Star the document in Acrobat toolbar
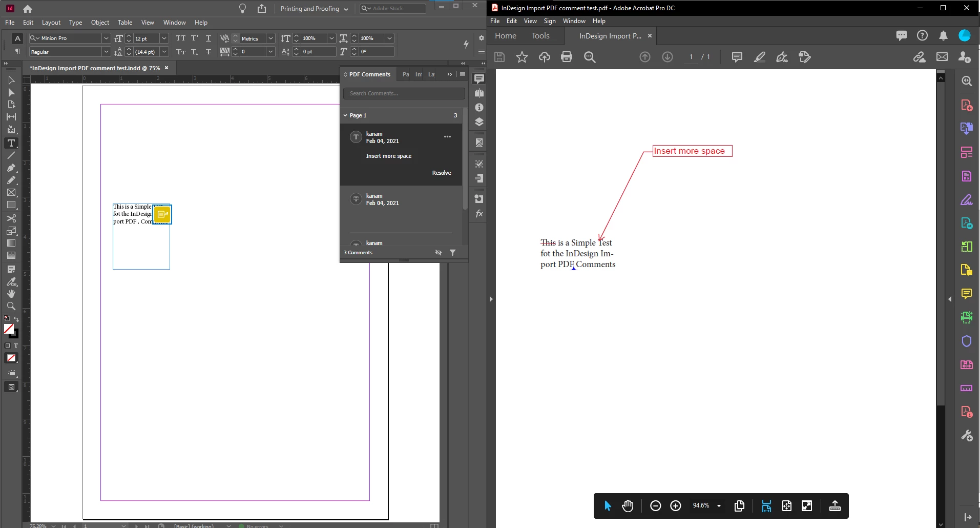980x528 pixels. tap(522, 57)
